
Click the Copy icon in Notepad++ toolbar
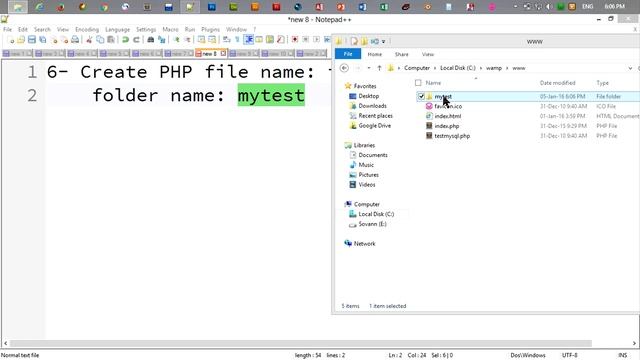[100, 40]
